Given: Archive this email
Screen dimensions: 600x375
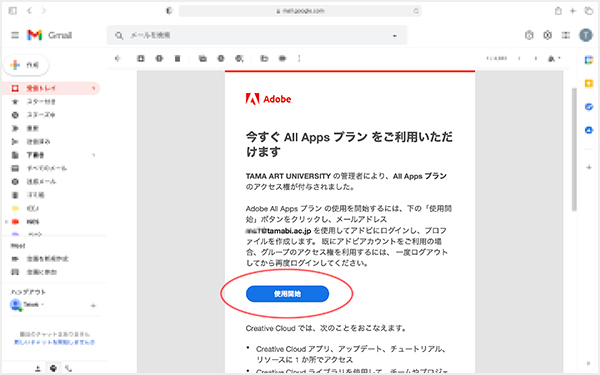Looking at the screenshot, I should pyautogui.click(x=141, y=59).
